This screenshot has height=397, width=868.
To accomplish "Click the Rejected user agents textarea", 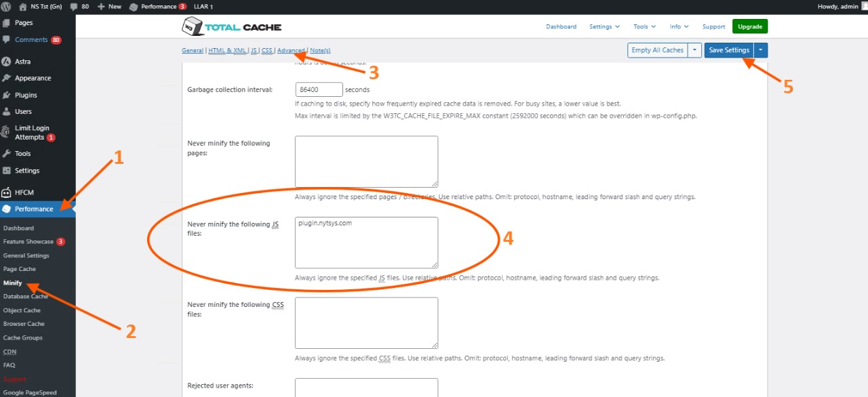I will (366, 388).
